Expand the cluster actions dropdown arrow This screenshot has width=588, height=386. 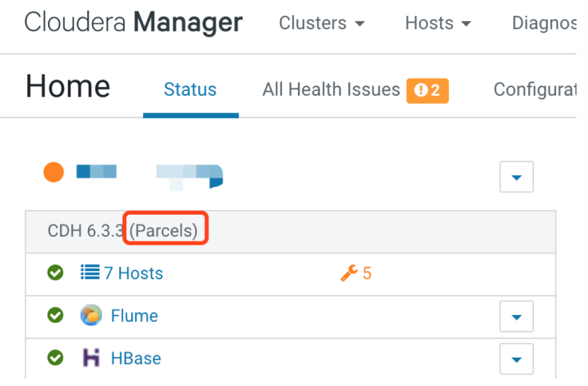pos(516,177)
